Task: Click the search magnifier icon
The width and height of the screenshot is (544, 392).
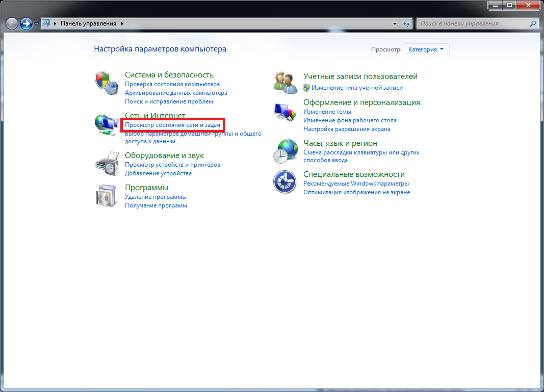Action: [533, 23]
